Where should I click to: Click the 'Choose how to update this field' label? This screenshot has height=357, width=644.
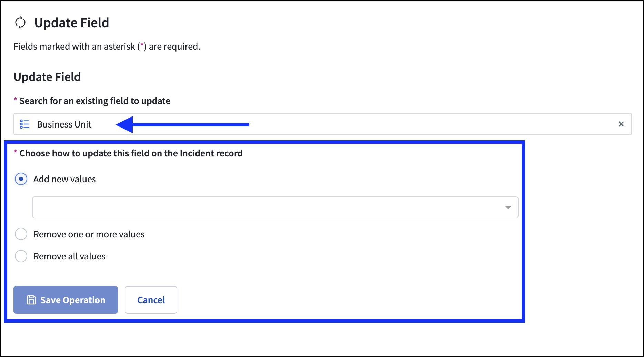pos(131,153)
